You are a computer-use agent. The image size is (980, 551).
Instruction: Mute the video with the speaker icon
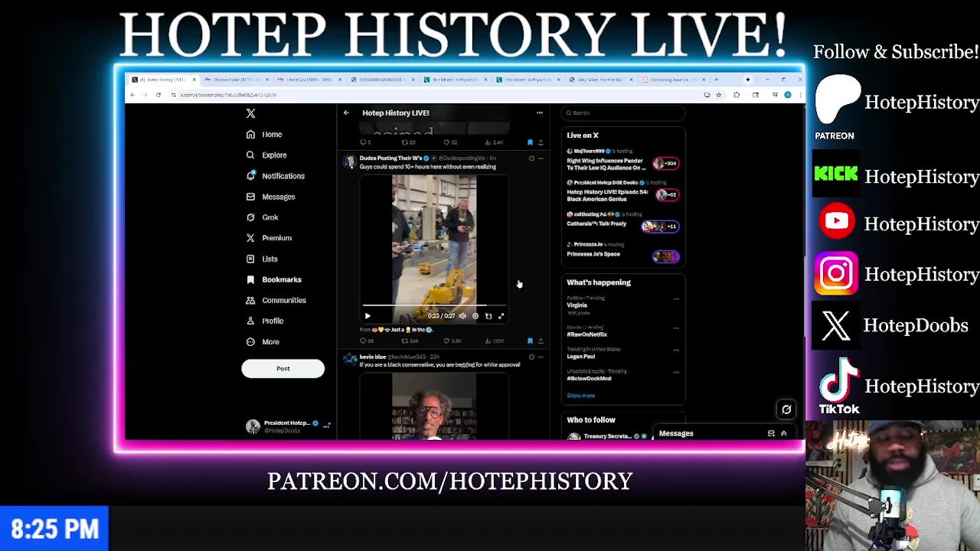462,316
